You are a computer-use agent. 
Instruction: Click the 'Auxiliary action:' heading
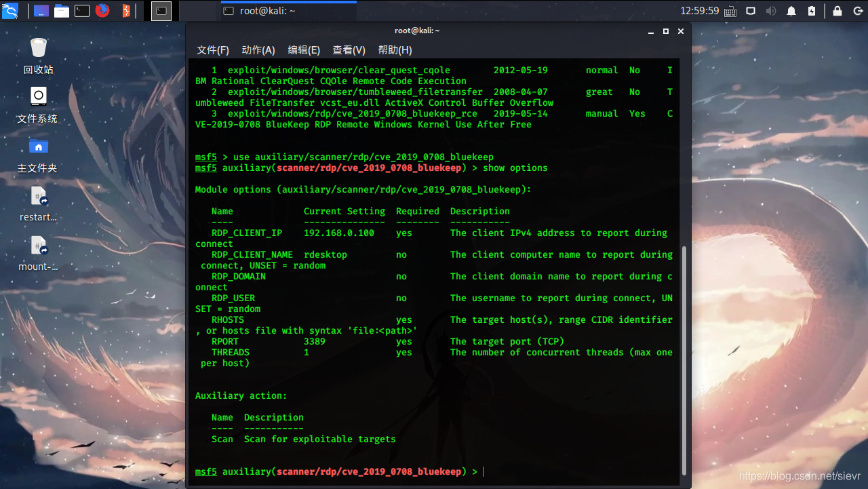pos(241,396)
